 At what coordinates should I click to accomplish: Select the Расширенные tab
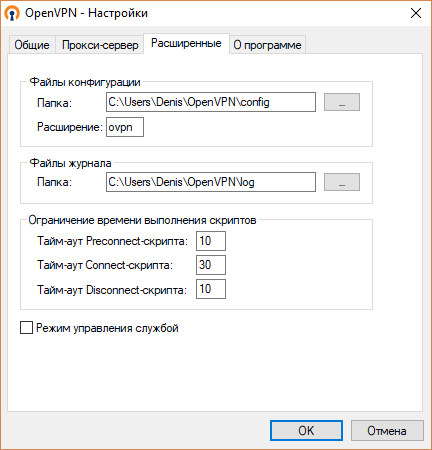(x=186, y=43)
